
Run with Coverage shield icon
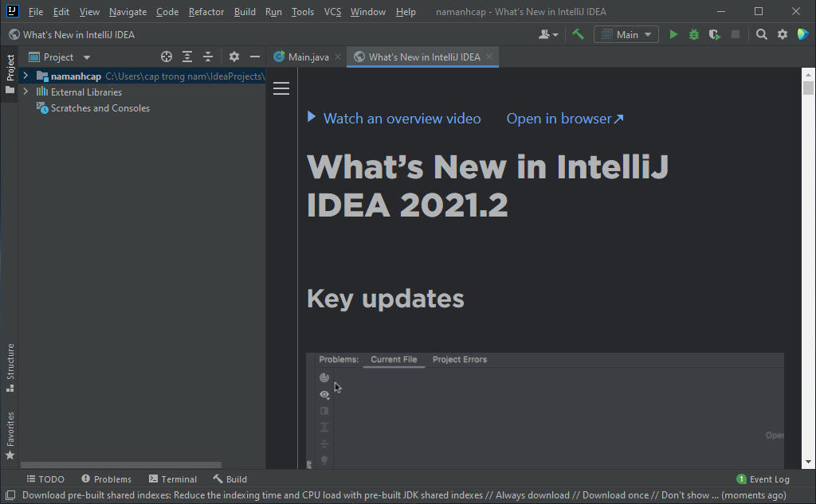tap(715, 34)
